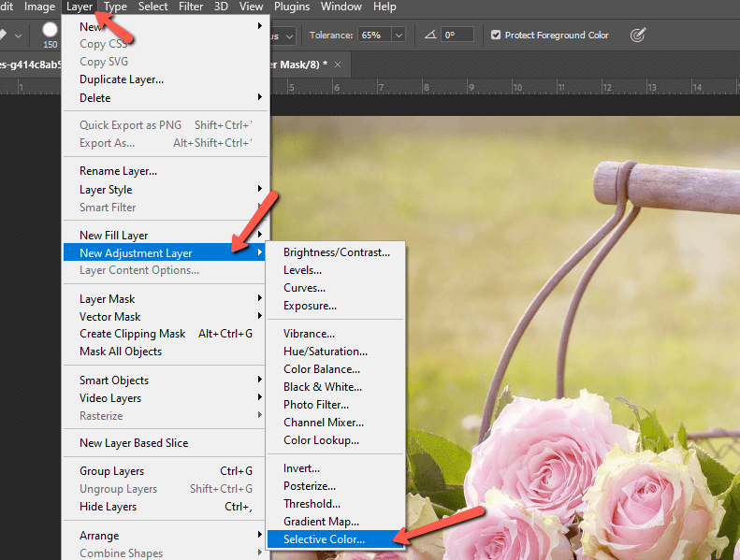Choose Posterize... adjustment

336,486
